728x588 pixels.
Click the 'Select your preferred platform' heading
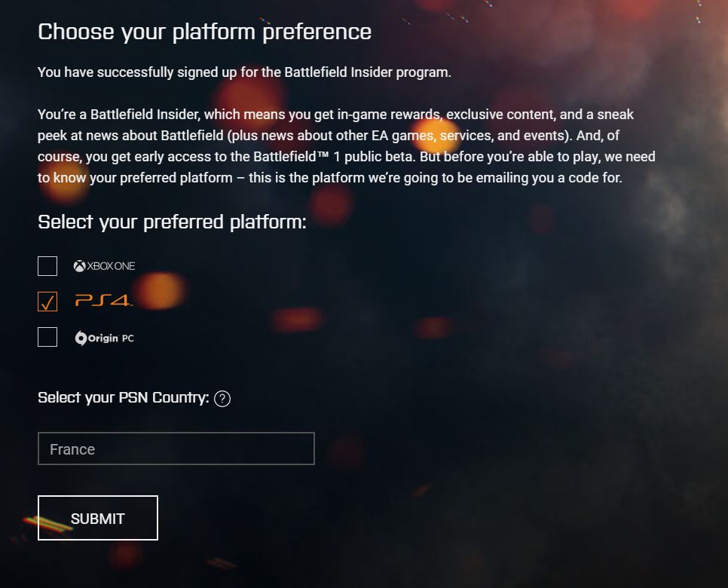171,222
